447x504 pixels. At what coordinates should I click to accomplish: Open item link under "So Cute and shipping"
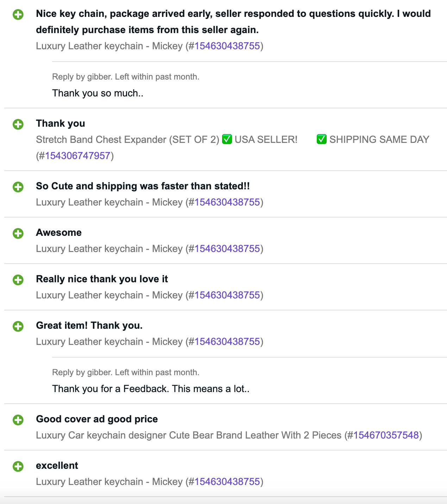tap(227, 202)
